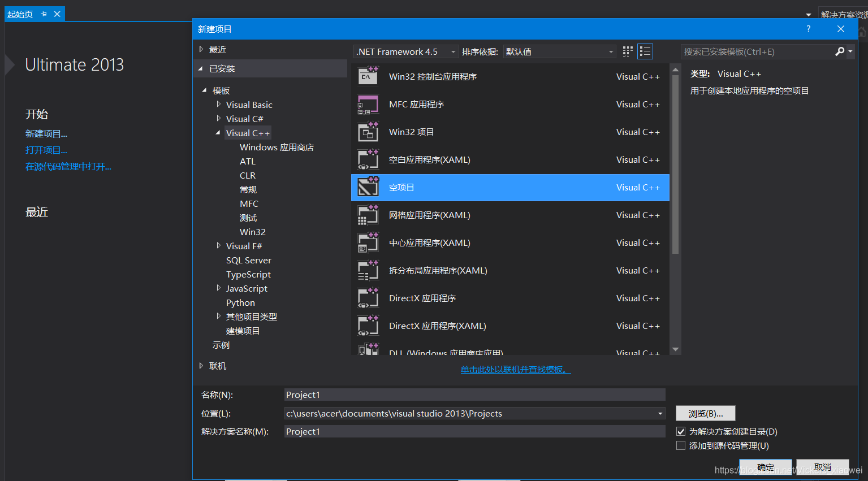Choose the Win32 项目 template icon
868x481 pixels.
[368, 132]
